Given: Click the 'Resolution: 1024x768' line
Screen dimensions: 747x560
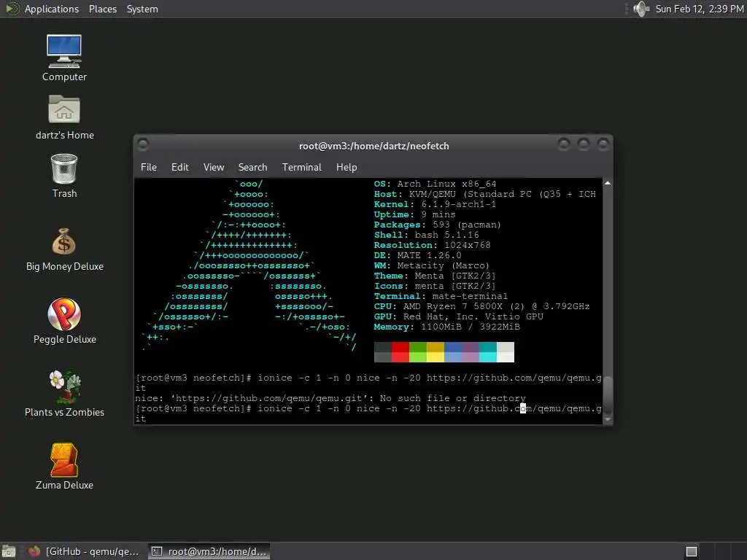Looking at the screenshot, I should [432, 245].
